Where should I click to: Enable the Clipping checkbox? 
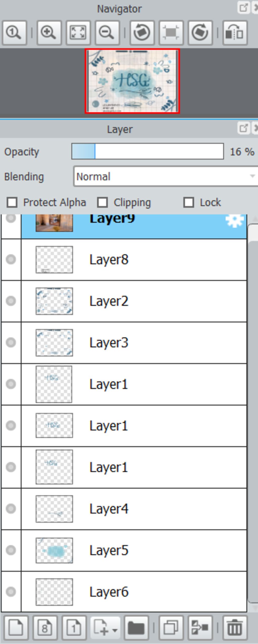103,202
